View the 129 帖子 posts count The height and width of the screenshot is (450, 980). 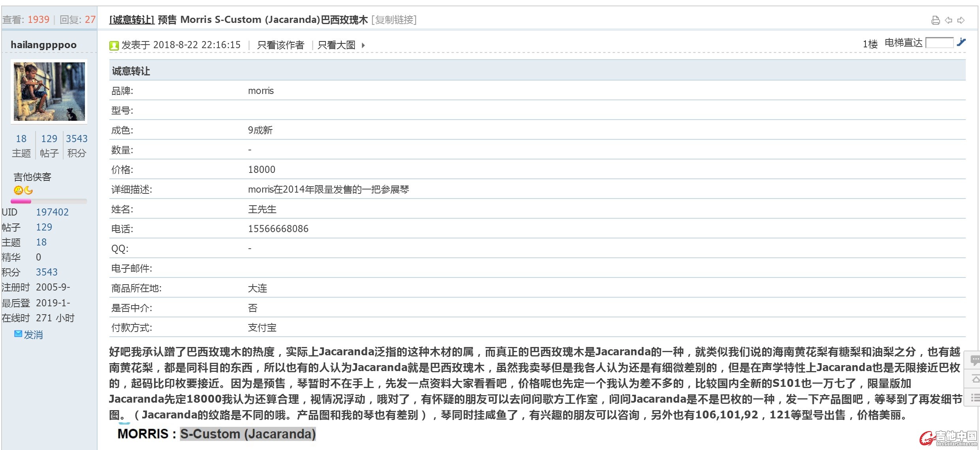pos(49,139)
